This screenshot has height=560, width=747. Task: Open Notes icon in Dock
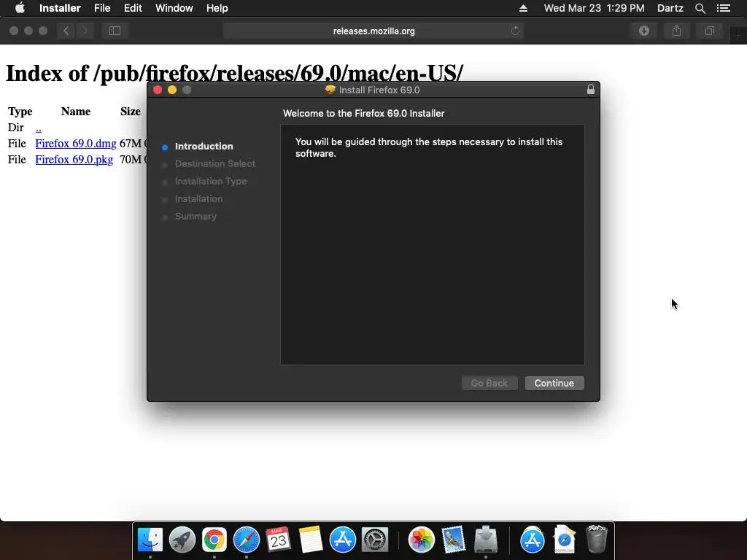[x=311, y=540]
